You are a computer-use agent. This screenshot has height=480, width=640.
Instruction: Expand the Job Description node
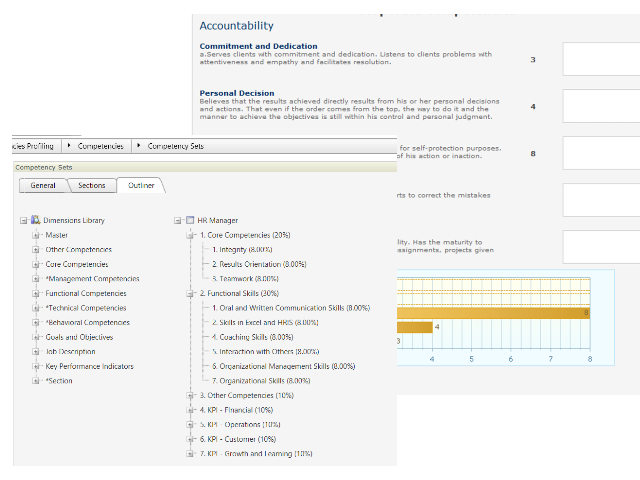click(36, 352)
